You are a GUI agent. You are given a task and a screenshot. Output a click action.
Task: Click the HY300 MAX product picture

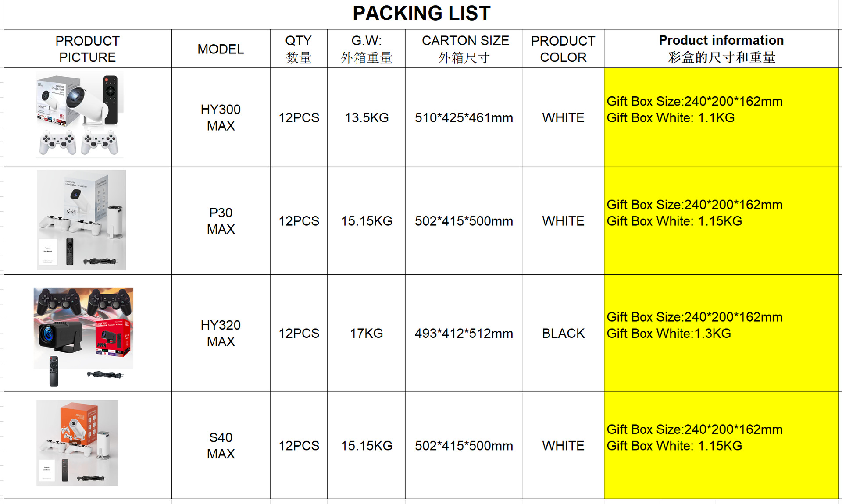[x=80, y=114]
